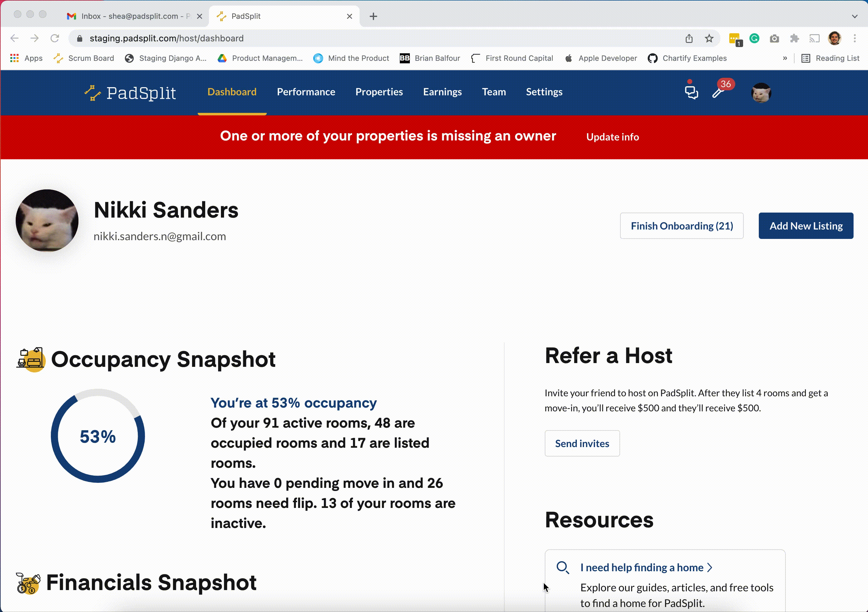The image size is (868, 612).
Task: Click the bookmark star icon in address bar
Action: point(709,38)
